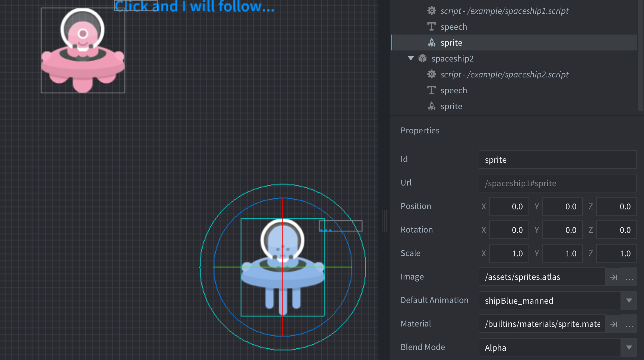644x360 pixels.
Task: Collapse the spaceship2 tree node
Action: pyautogui.click(x=411, y=58)
